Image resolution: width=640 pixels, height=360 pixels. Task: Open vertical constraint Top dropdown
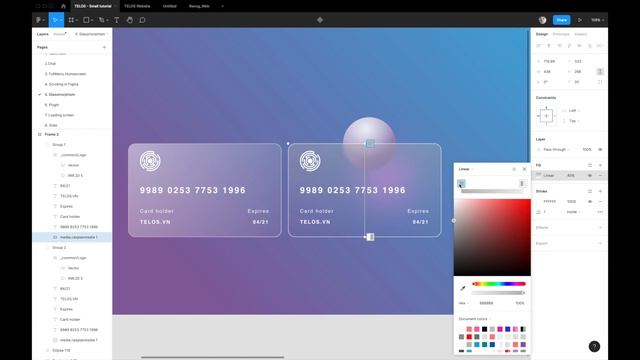(x=574, y=121)
